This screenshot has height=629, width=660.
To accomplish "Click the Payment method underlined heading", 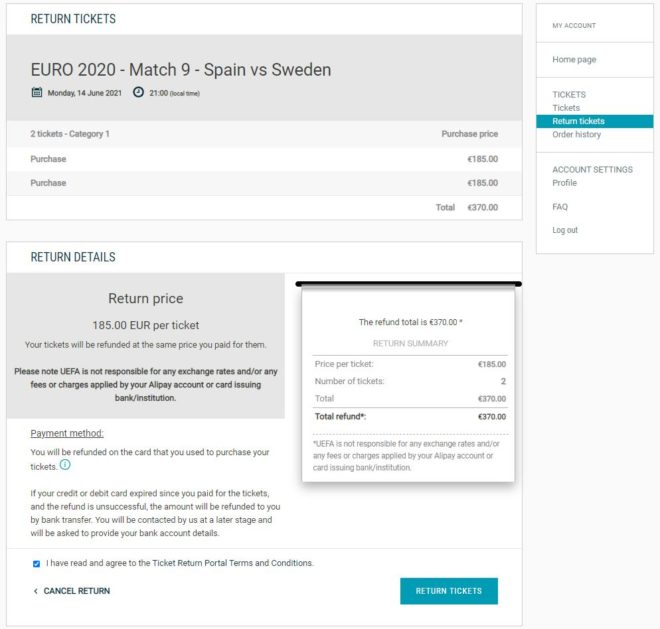I will (x=67, y=433).
